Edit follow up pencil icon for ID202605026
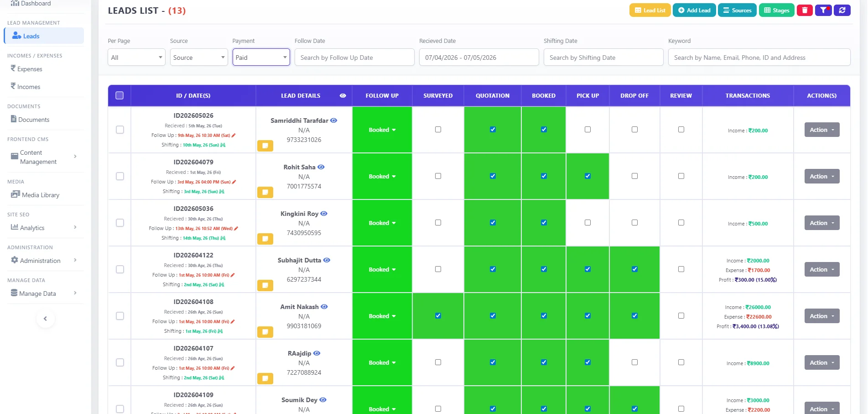 [234, 136]
